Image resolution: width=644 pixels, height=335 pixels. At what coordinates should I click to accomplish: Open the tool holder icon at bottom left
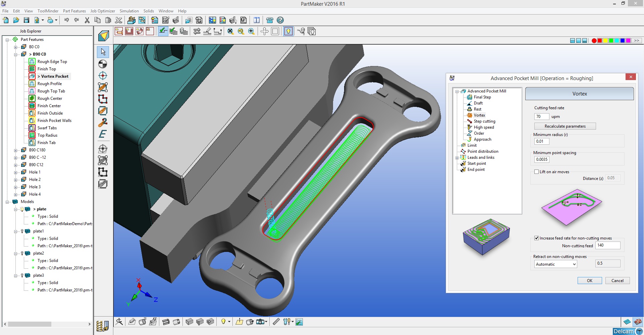(x=102, y=326)
